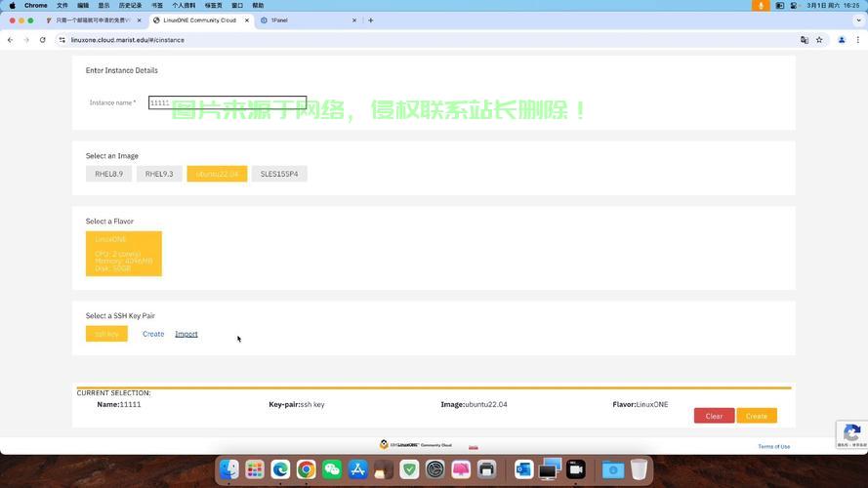Choose the SLES15SP4 image
This screenshot has height=488, width=868.
279,174
